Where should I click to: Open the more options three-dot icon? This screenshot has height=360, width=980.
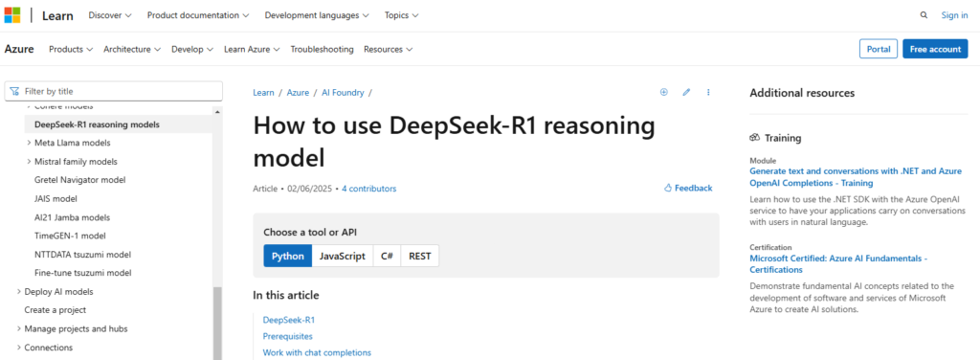click(x=708, y=92)
